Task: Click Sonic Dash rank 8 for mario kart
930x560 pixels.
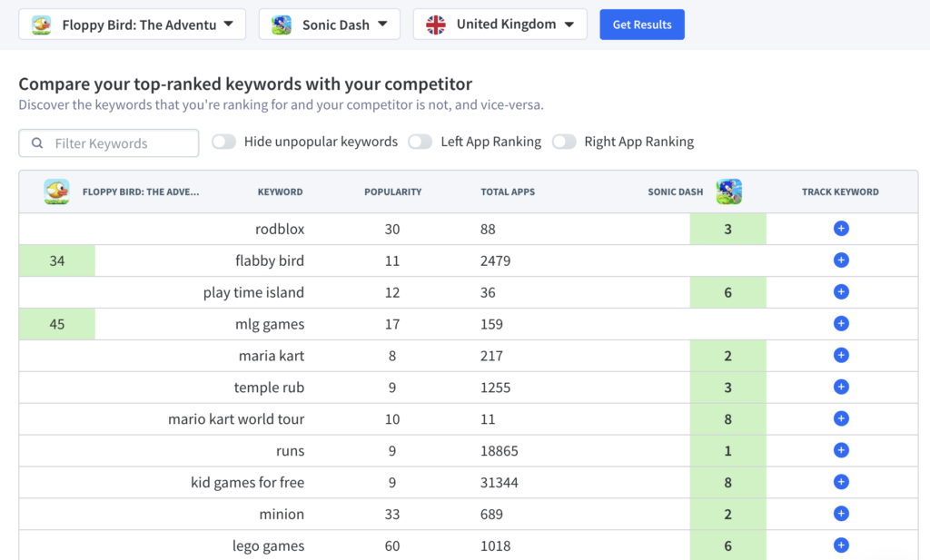Action: tap(727, 419)
